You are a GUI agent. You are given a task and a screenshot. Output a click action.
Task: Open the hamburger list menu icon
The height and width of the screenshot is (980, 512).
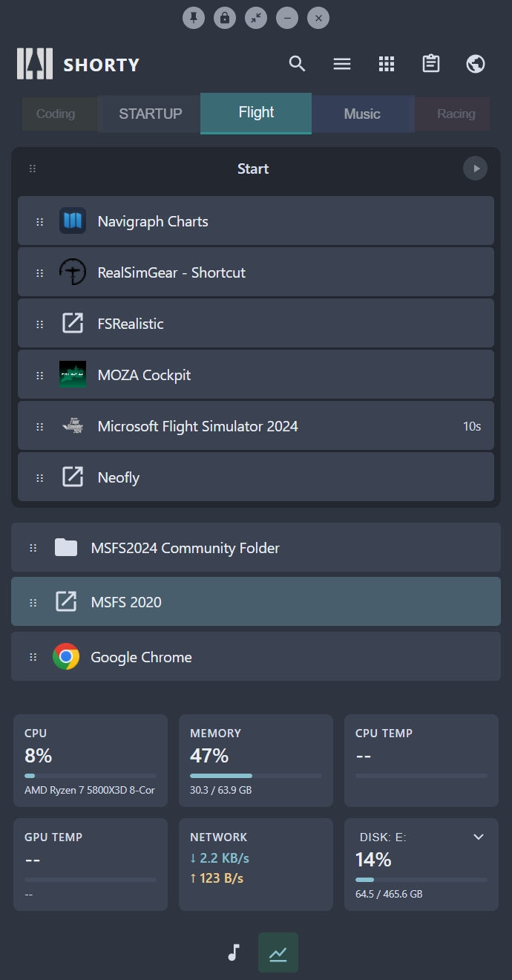pyautogui.click(x=342, y=64)
